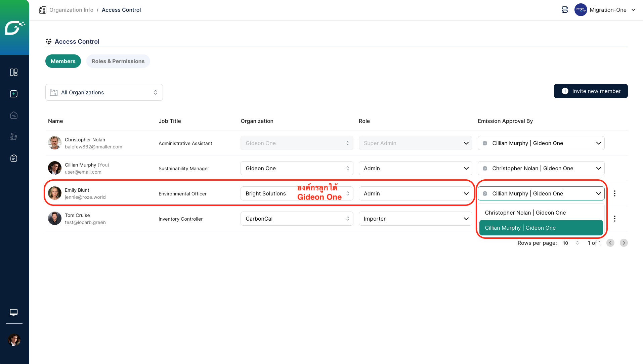Click the clipboard report icon in sidebar
Screen dimensions: 643x364
coord(14,158)
